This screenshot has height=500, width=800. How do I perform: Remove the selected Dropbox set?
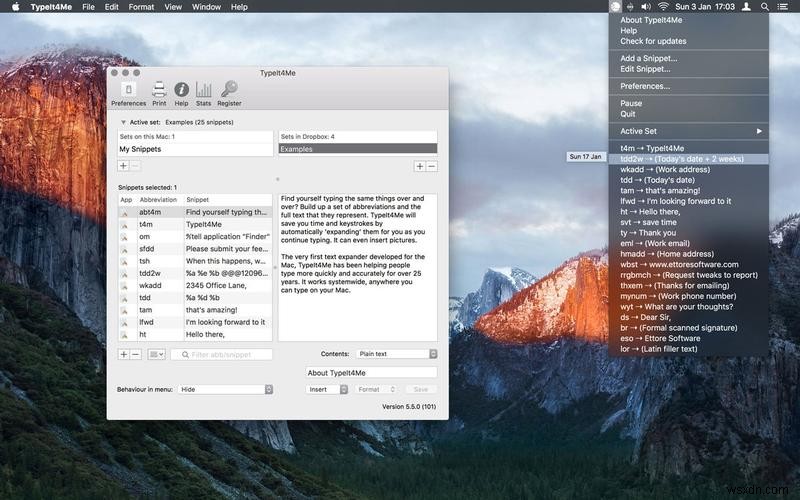432,166
